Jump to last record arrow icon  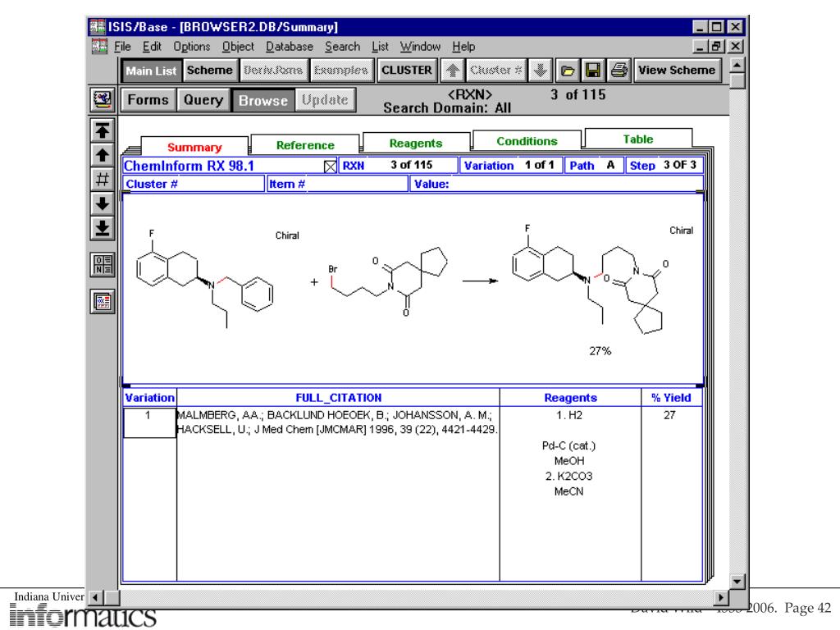point(103,228)
